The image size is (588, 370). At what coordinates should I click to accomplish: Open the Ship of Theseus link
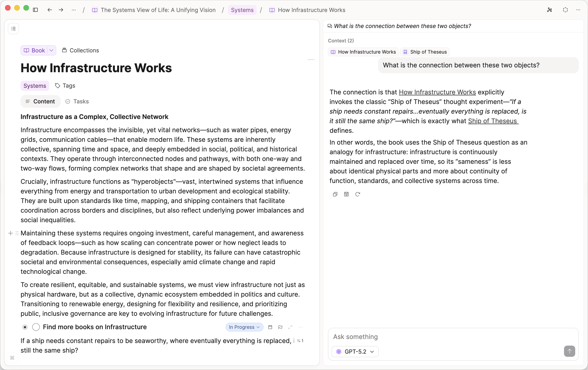pos(493,121)
